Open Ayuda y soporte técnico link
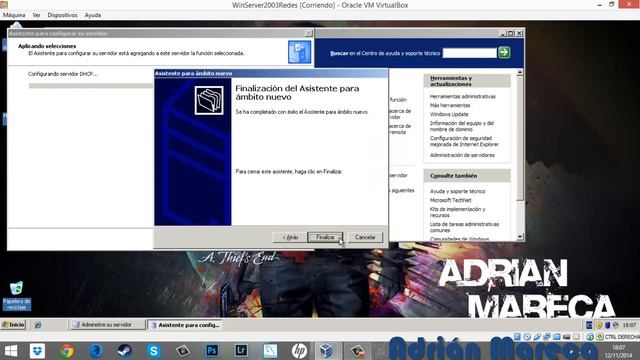640x360 pixels. 457,191
